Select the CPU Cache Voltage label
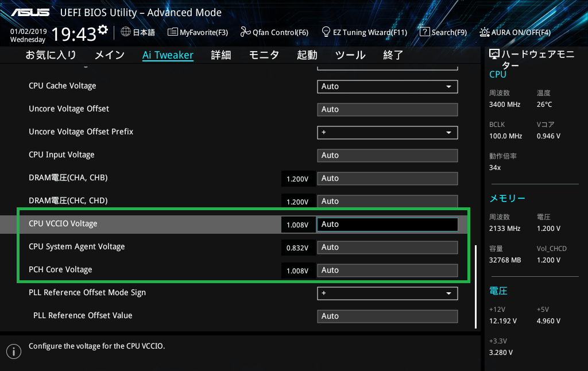The width and height of the screenshot is (588, 371). pos(62,86)
